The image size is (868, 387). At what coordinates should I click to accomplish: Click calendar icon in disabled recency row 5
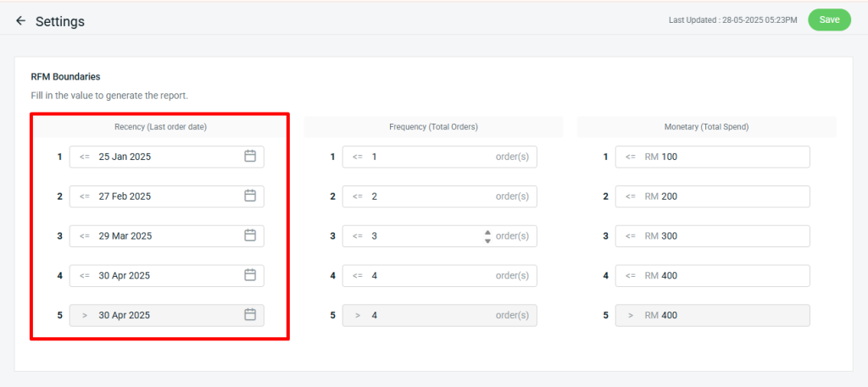coord(250,315)
